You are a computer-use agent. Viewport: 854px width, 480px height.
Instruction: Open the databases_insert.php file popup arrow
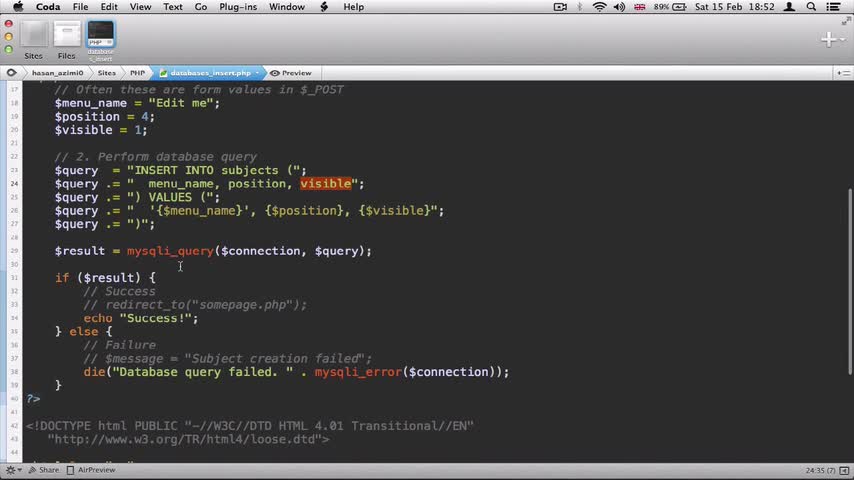tap(257, 73)
